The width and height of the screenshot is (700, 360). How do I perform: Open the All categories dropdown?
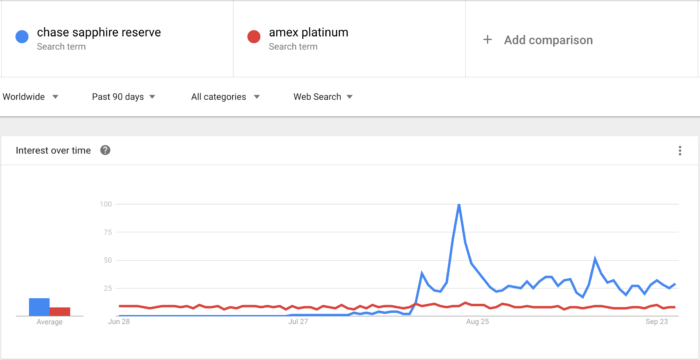(225, 96)
